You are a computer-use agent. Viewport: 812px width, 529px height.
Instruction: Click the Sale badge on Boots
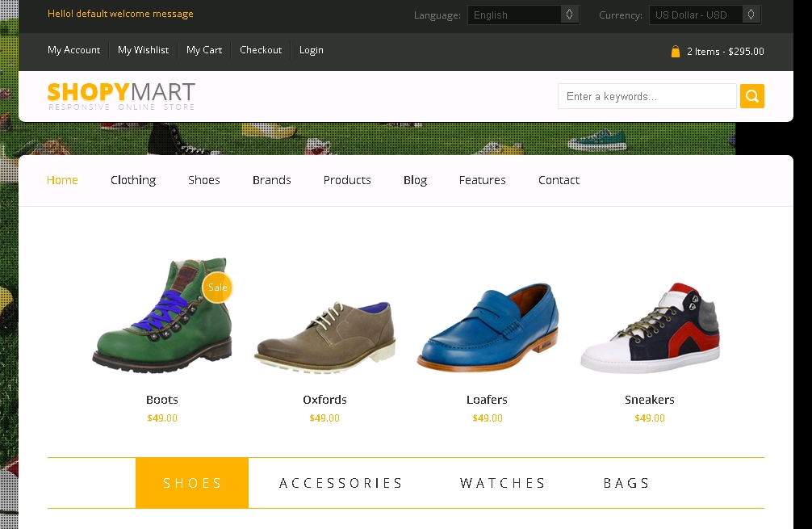click(x=217, y=288)
